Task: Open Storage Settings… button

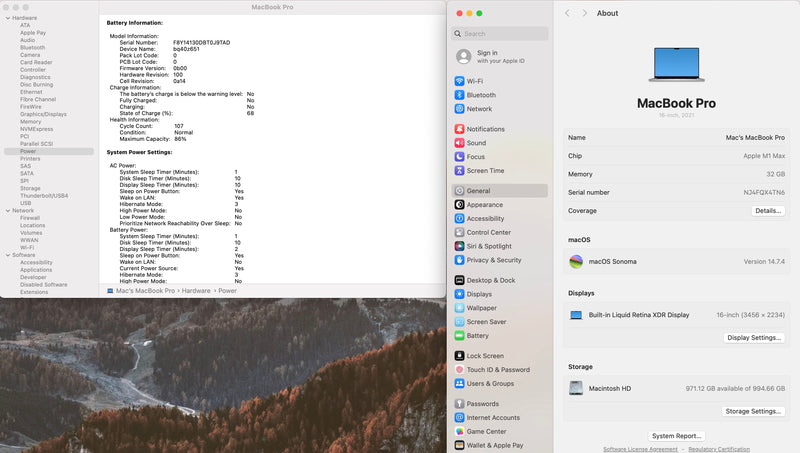Action: tap(753, 411)
